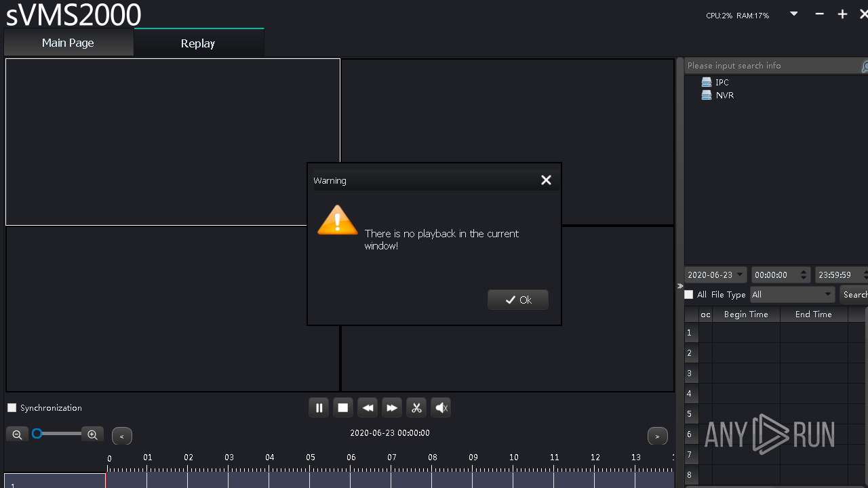Image resolution: width=868 pixels, height=488 pixels.
Task: Close the Warning dialog with X
Action: (546, 180)
